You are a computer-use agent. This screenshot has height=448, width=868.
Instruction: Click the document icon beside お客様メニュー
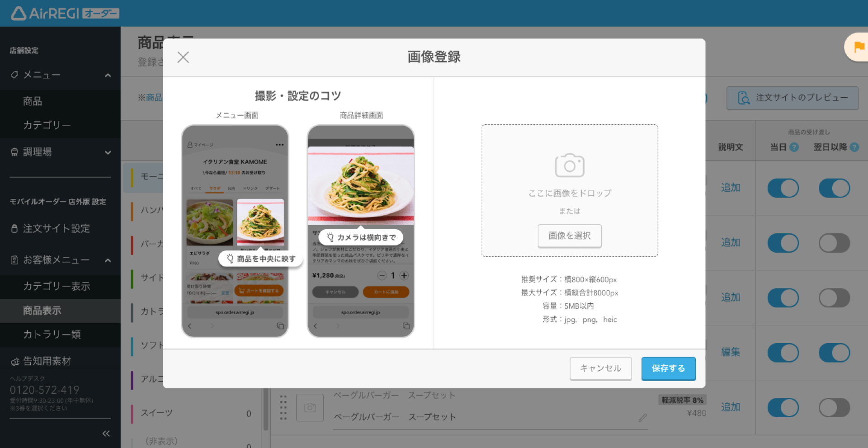[x=14, y=260]
